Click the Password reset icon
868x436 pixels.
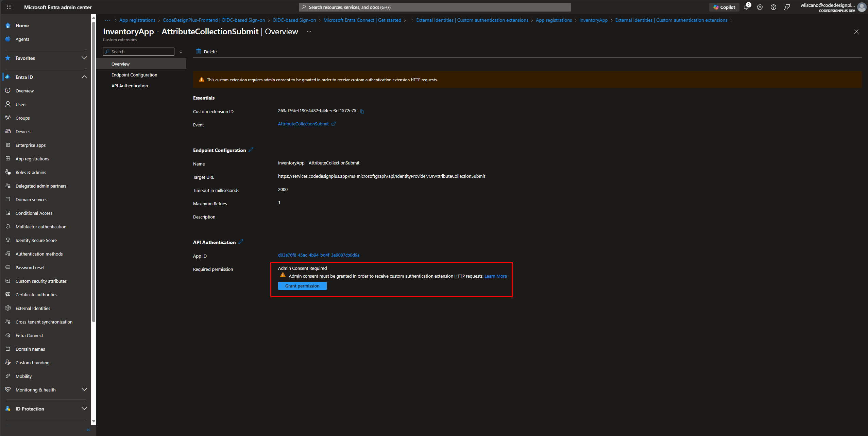[8, 267]
